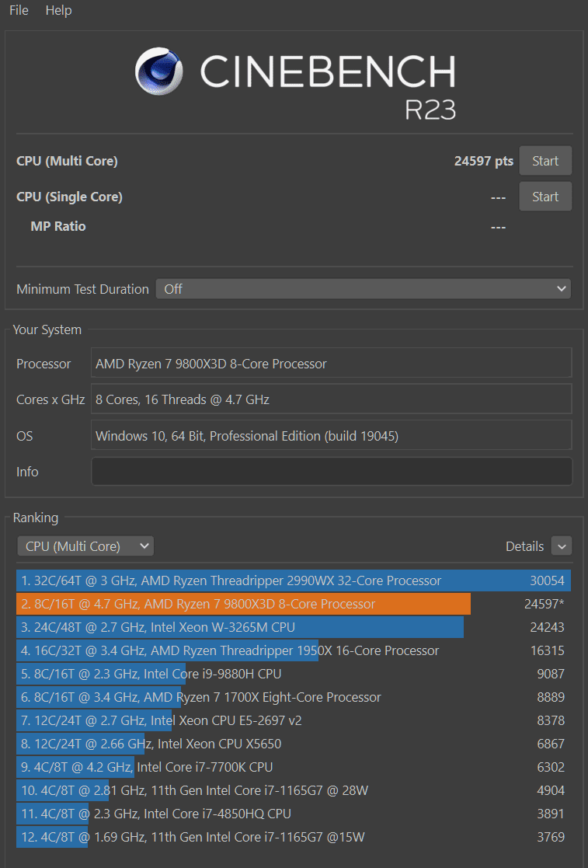Select the Intel Xeon W-3265M ranking row

293,627
